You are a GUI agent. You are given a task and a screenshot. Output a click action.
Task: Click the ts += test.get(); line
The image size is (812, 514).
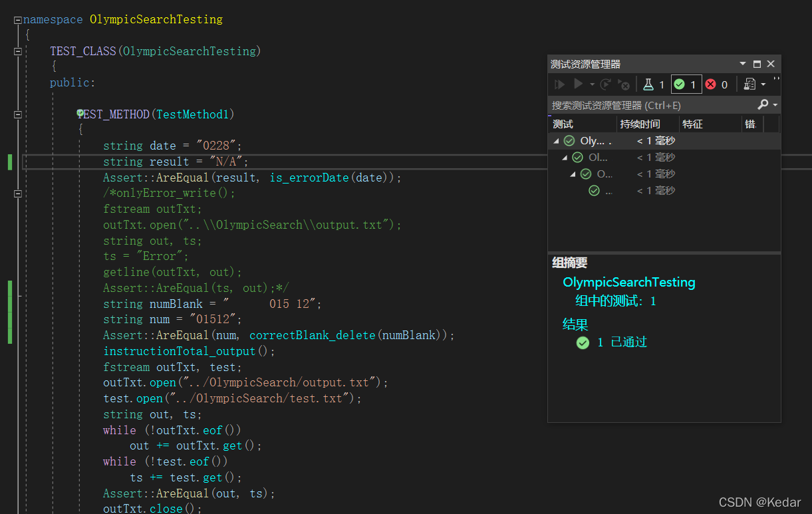(186, 477)
